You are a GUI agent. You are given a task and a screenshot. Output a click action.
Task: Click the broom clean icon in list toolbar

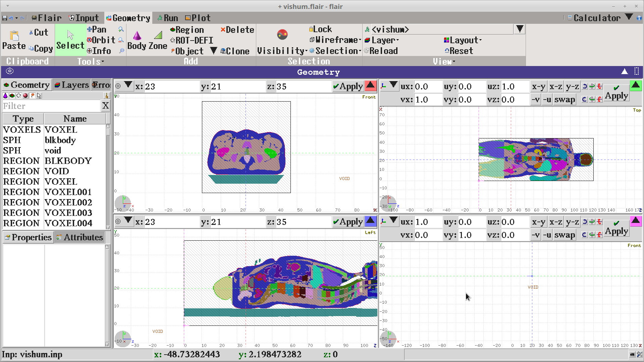click(107, 96)
